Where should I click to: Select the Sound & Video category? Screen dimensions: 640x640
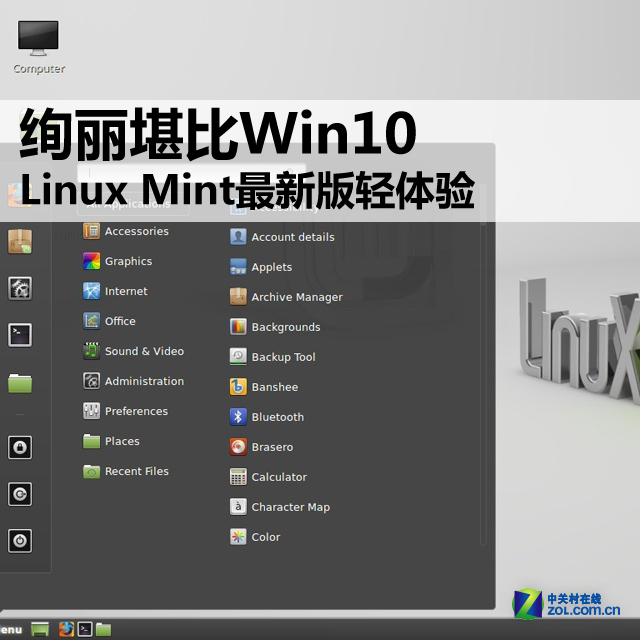click(x=134, y=351)
